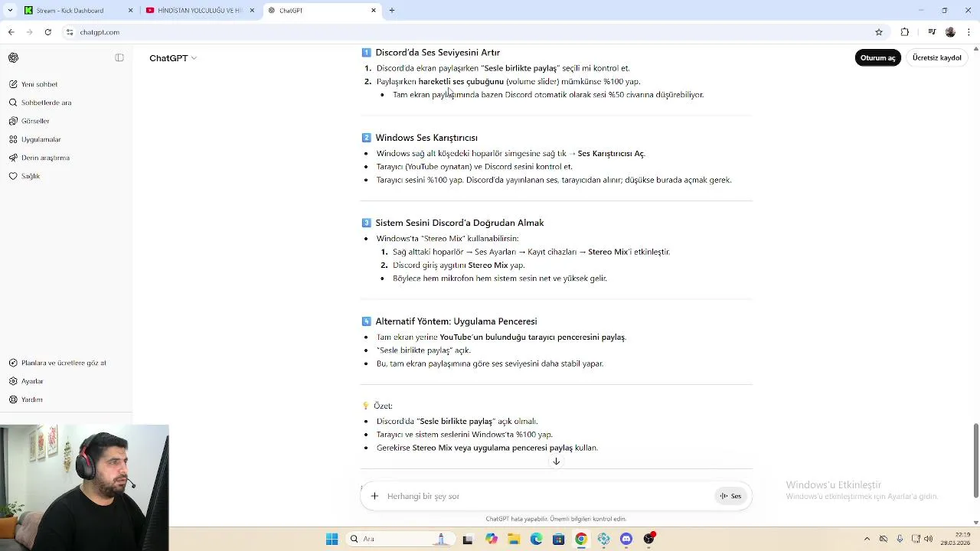Image resolution: width=980 pixels, height=551 pixels.
Task: Open the Chrome three-dot menu
Action: point(969,32)
